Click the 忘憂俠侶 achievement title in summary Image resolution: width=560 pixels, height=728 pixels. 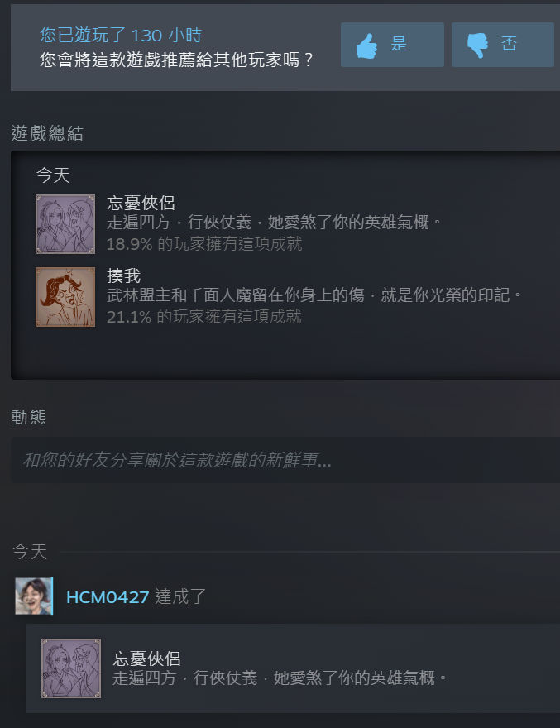coord(141,203)
